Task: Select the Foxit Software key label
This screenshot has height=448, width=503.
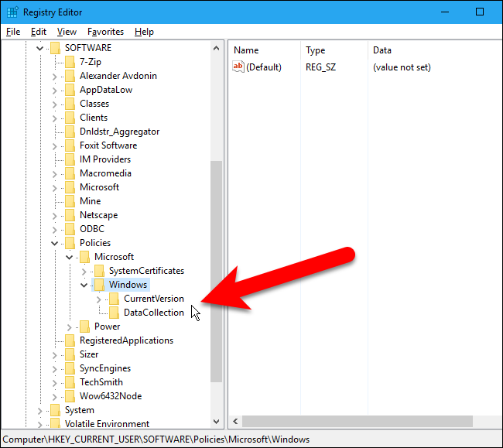Action: (x=108, y=145)
